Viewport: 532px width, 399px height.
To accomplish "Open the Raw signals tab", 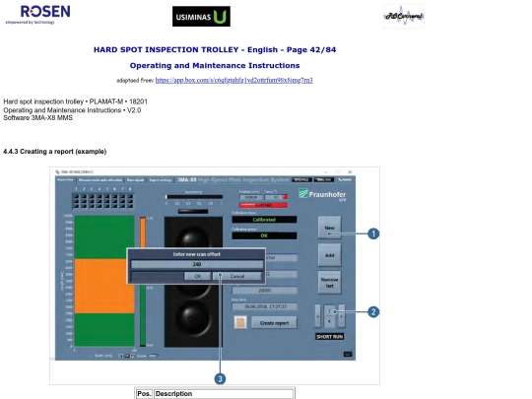I will 135,180.
